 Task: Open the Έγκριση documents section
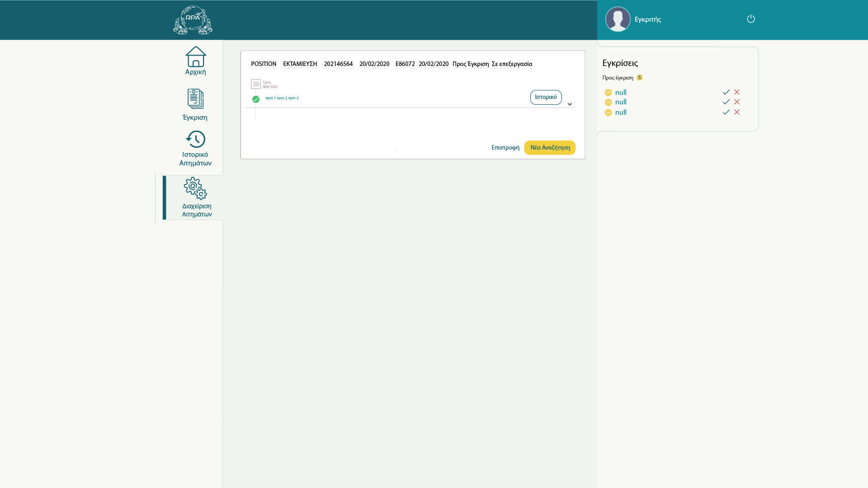coord(195,99)
